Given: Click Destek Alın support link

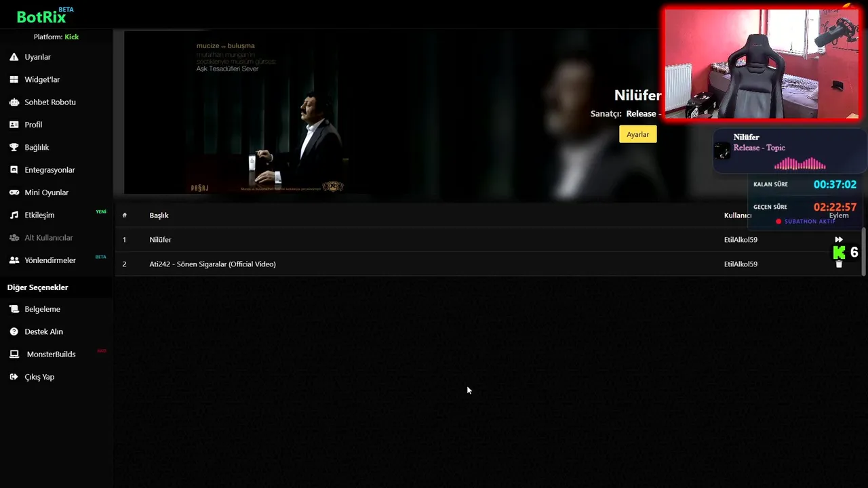Looking at the screenshot, I should pyautogui.click(x=44, y=331).
